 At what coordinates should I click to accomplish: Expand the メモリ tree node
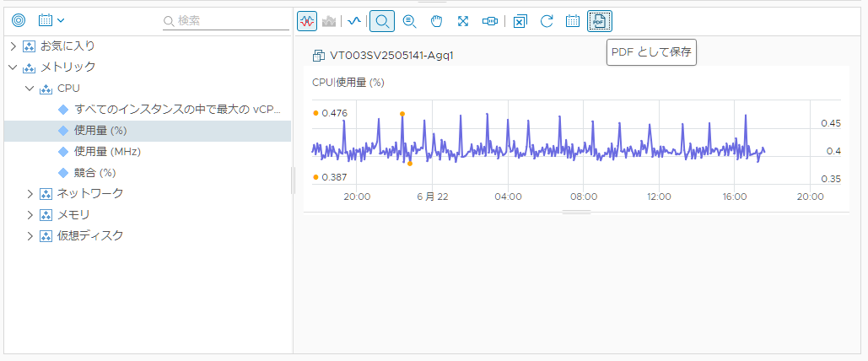coord(30,214)
